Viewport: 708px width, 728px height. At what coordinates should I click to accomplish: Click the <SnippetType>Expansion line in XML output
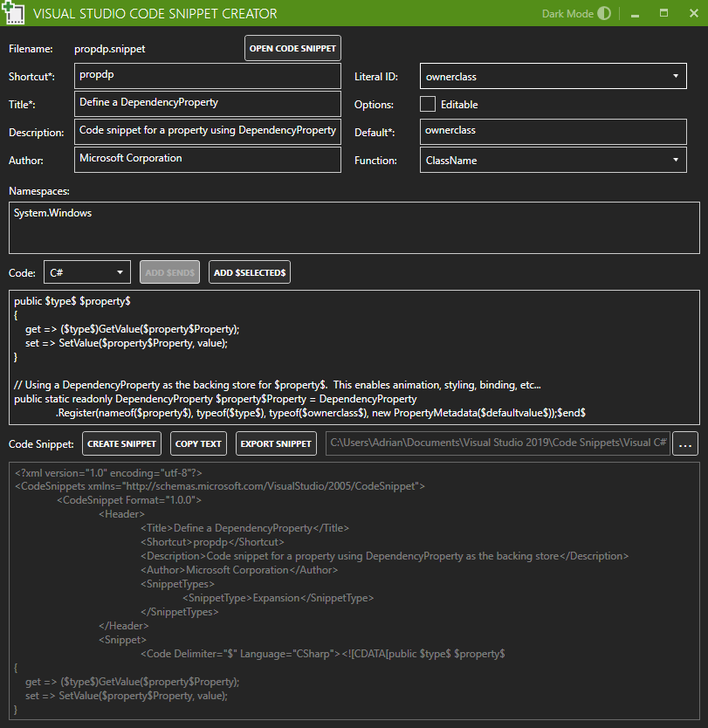pyautogui.click(x=278, y=598)
